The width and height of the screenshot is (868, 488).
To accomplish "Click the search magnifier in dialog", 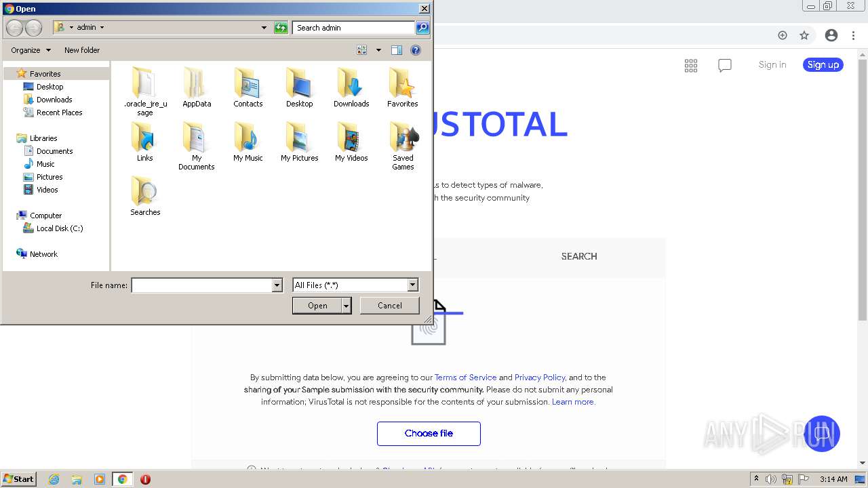I will click(x=422, y=28).
